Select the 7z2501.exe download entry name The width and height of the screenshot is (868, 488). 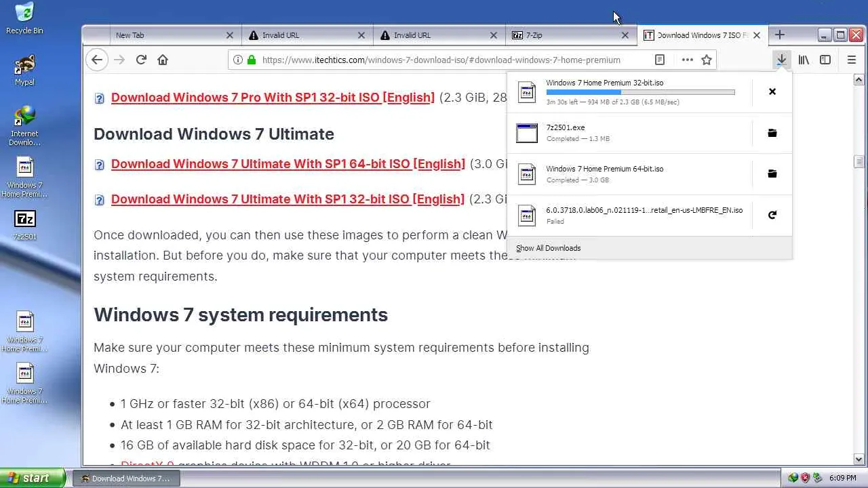coord(566,127)
